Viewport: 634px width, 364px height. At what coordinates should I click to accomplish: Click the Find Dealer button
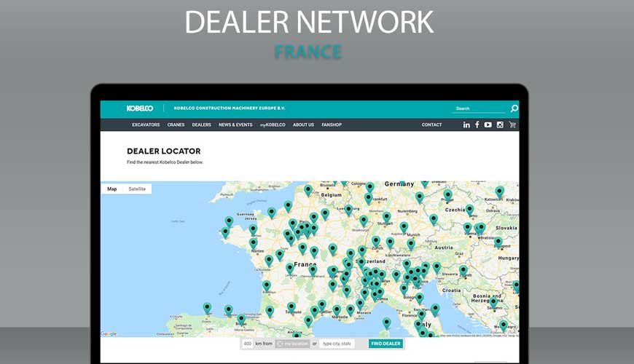tap(386, 344)
